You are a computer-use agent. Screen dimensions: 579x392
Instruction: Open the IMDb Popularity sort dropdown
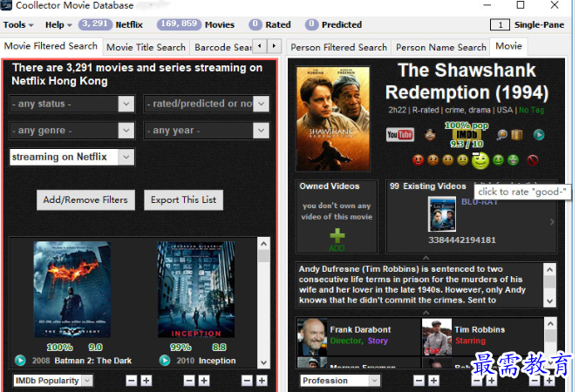click(53, 381)
